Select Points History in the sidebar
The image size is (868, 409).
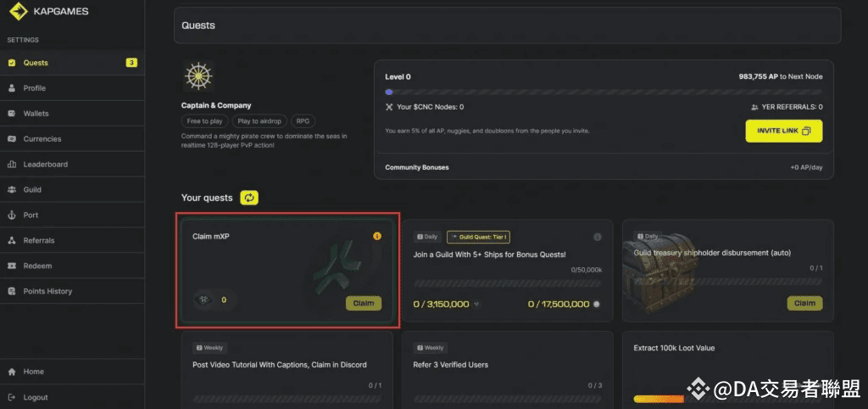coord(72,291)
